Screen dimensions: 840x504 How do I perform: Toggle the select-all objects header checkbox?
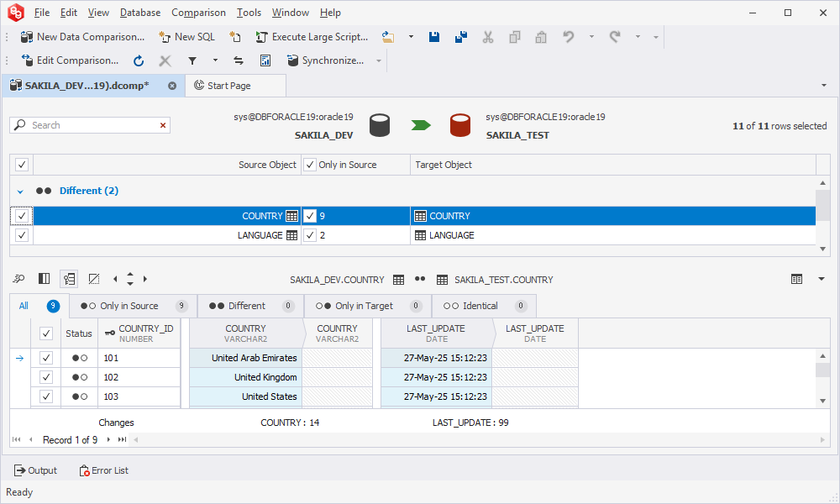pyautogui.click(x=22, y=165)
